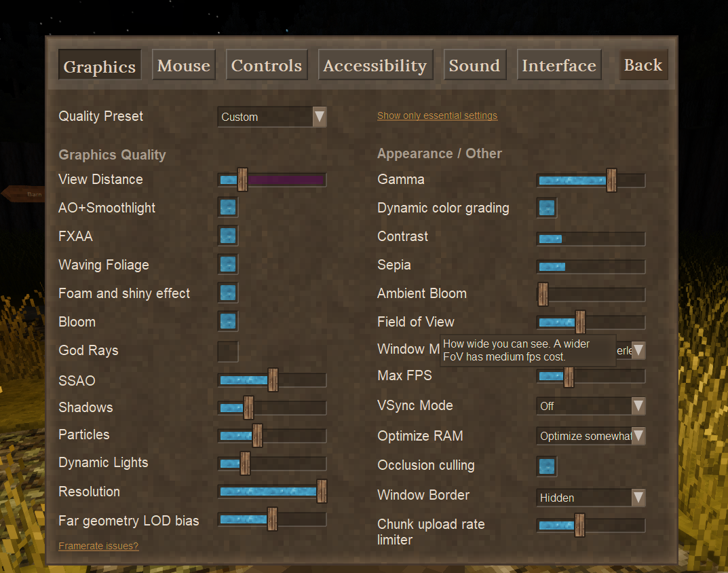Click the Sepia slider bar
728x573 pixels.
pos(591,267)
